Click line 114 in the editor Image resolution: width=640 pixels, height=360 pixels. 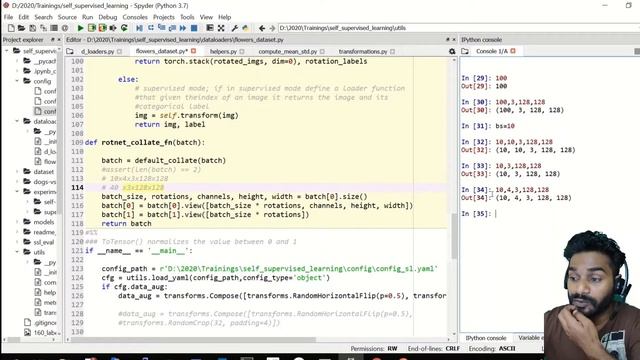(x=266, y=187)
